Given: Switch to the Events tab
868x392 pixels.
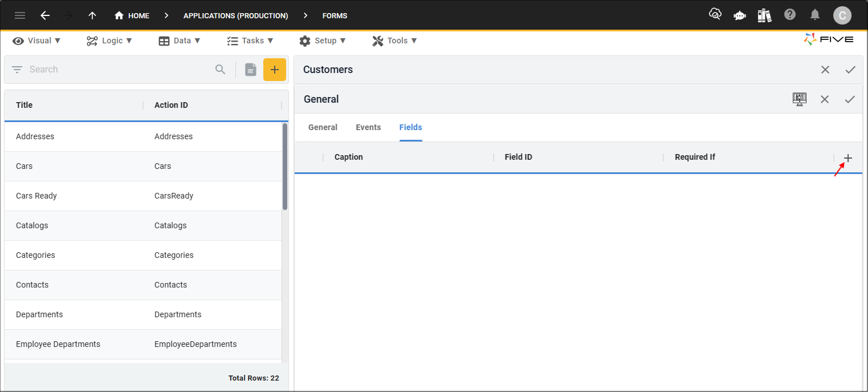Looking at the screenshot, I should [368, 127].
